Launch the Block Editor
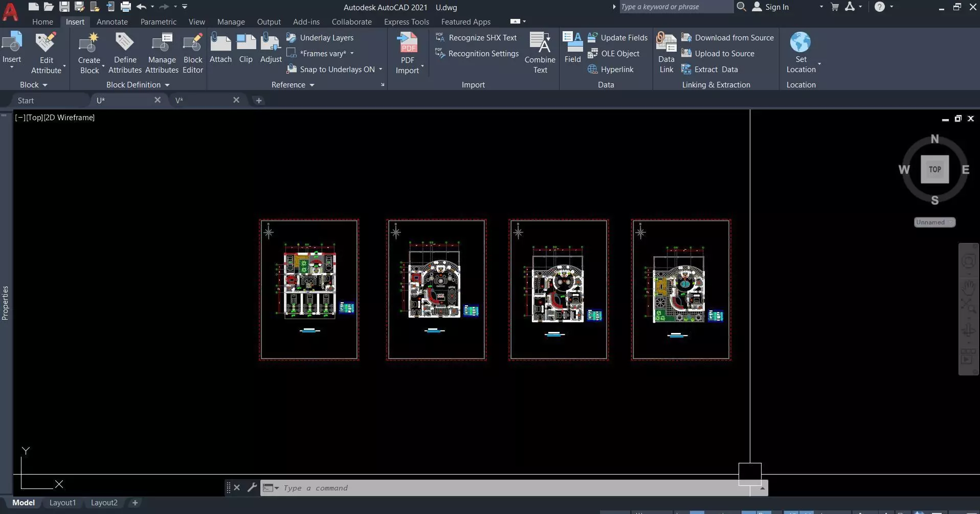This screenshot has width=980, height=514. pyautogui.click(x=193, y=53)
